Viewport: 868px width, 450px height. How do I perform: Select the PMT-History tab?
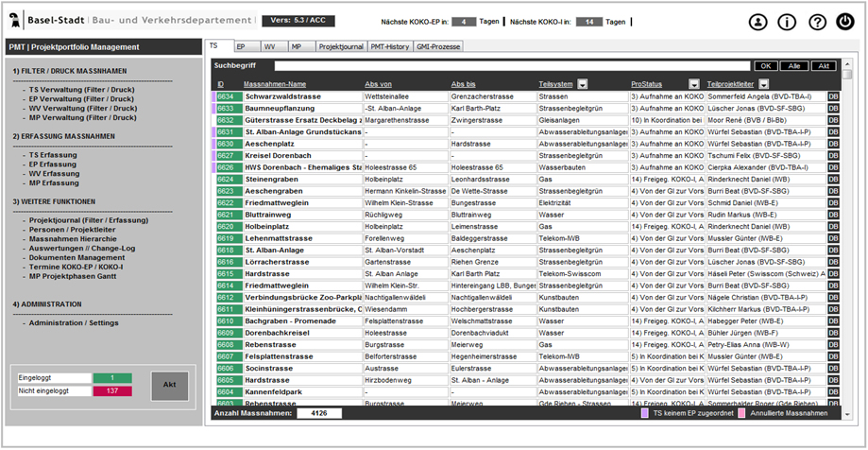[390, 45]
